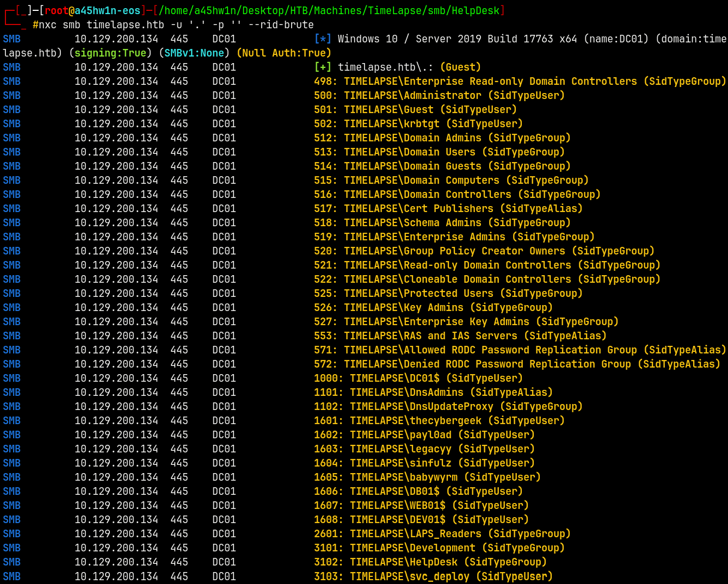
Task: Click the timelapse.htb\.: (Guest) login result
Action: pos(409,67)
